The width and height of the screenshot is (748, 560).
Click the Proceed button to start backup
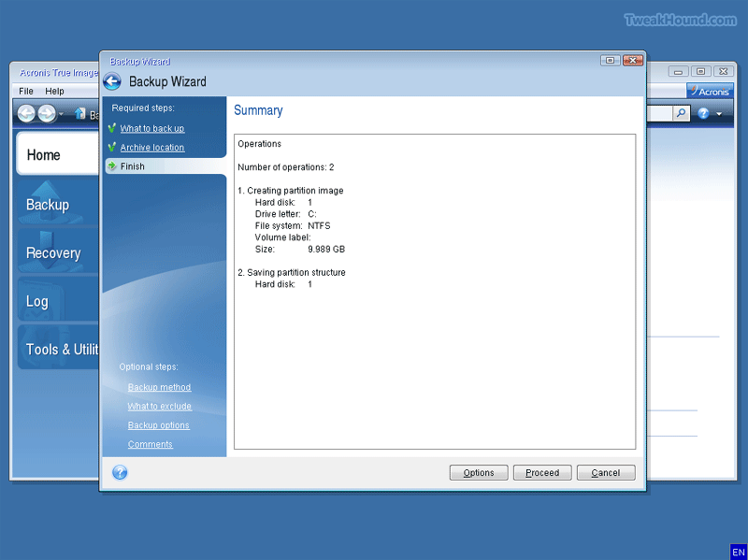542,473
